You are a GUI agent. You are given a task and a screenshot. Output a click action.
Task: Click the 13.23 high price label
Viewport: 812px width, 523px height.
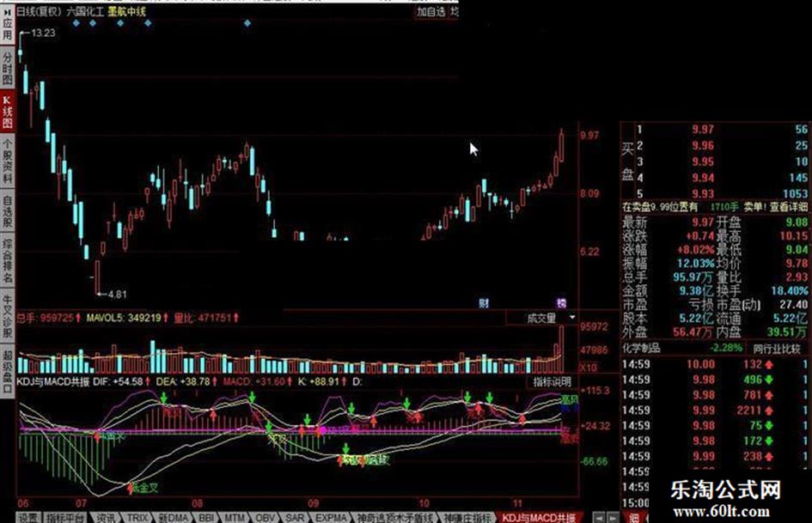click(x=42, y=33)
